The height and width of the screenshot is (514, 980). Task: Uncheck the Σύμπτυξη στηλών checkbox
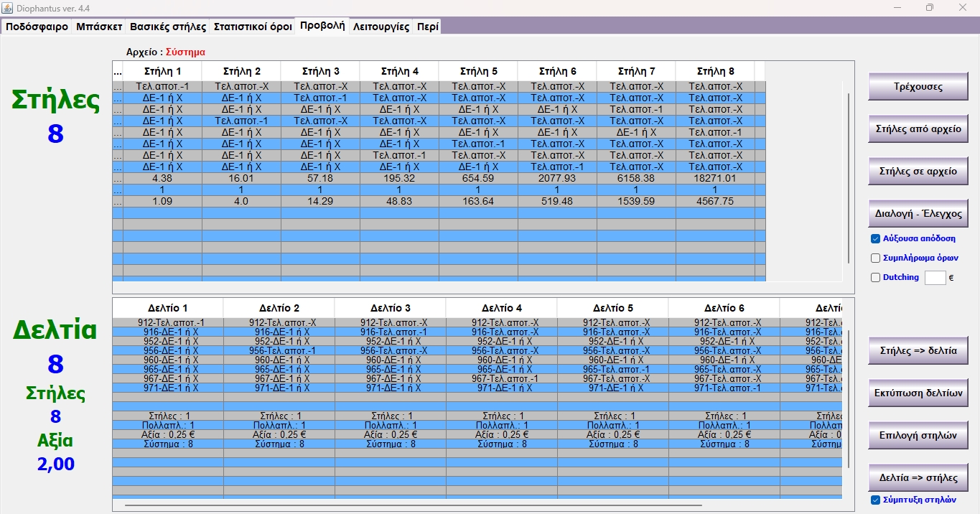tap(875, 500)
